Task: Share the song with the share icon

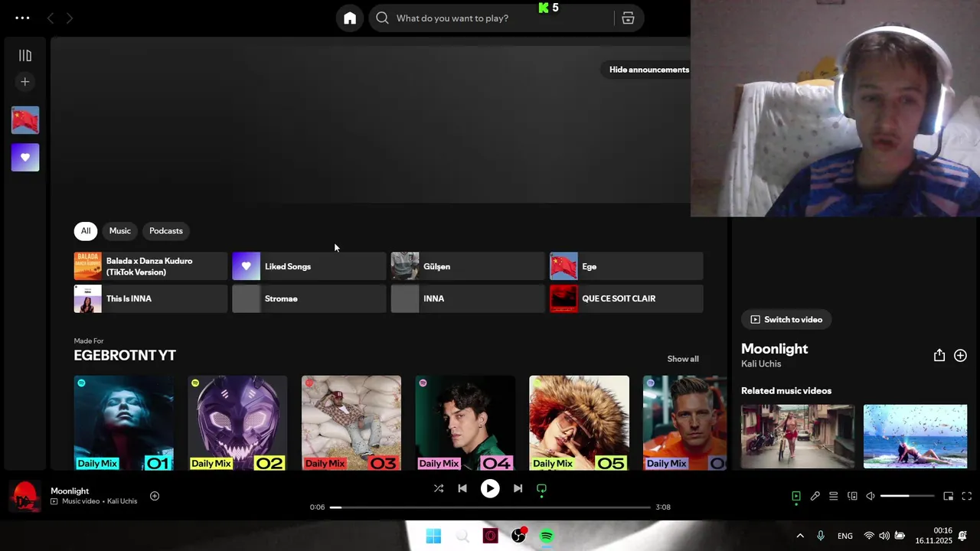Action: click(939, 355)
